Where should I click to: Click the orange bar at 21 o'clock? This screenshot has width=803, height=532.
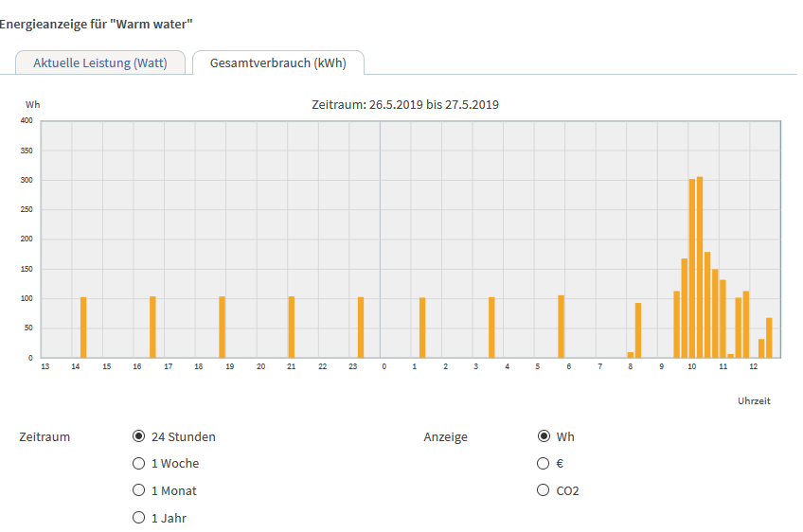292,328
